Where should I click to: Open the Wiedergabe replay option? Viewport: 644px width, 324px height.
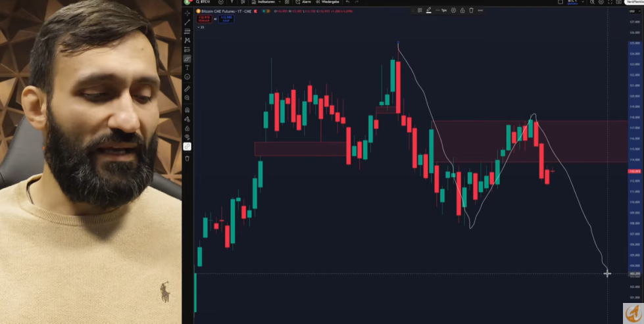(x=328, y=2)
